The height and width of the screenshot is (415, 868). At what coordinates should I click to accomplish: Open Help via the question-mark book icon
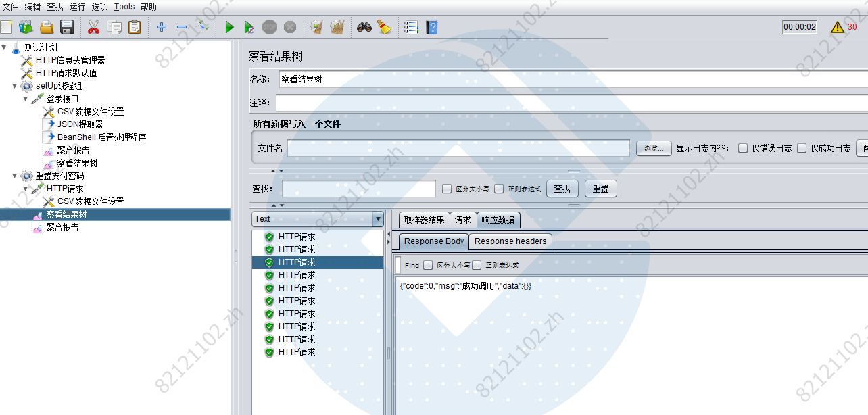click(x=432, y=27)
